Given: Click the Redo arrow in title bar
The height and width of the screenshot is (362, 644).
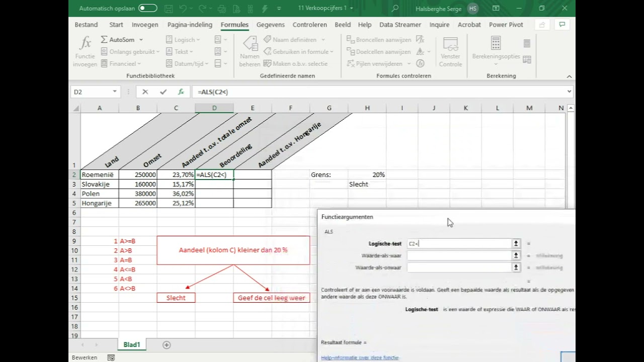Looking at the screenshot, I should tap(202, 9).
